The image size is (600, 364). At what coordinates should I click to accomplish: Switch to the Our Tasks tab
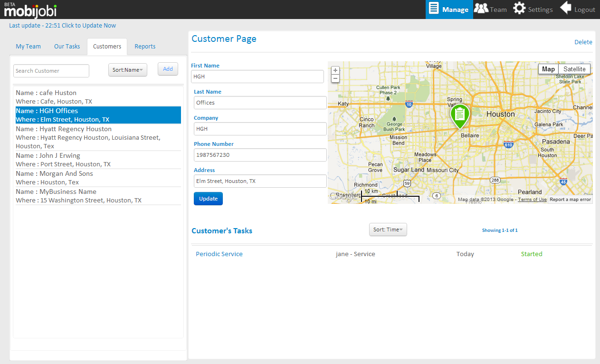tap(67, 47)
